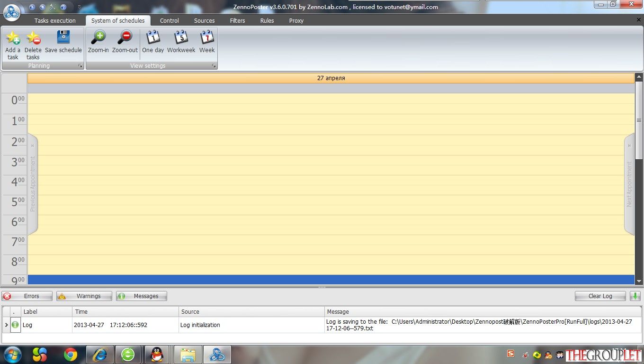The image size is (644, 364).
Task: Toggle the Warnings log filter
Action: point(84,296)
